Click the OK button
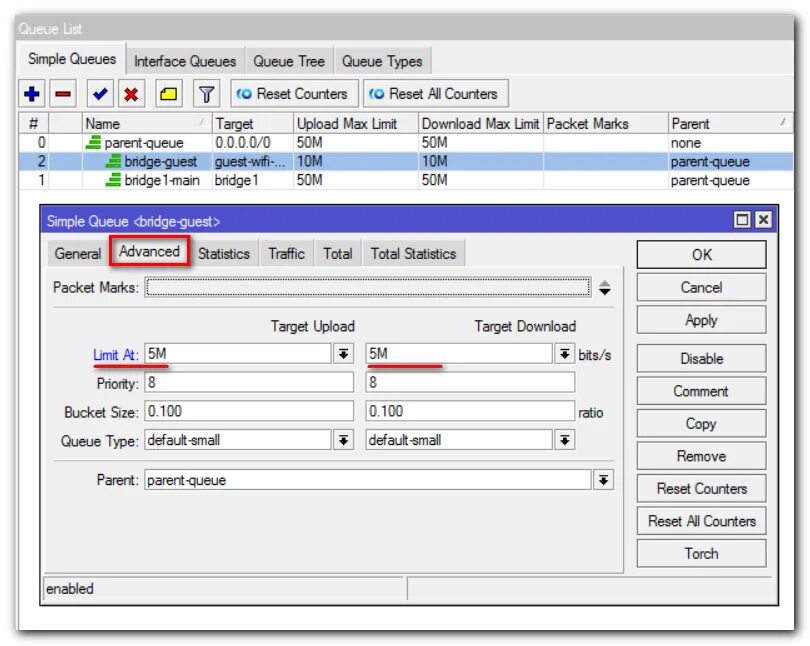810x646 pixels. [702, 255]
